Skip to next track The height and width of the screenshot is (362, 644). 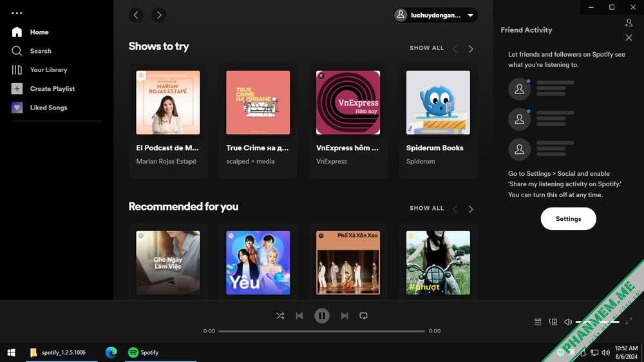345,316
